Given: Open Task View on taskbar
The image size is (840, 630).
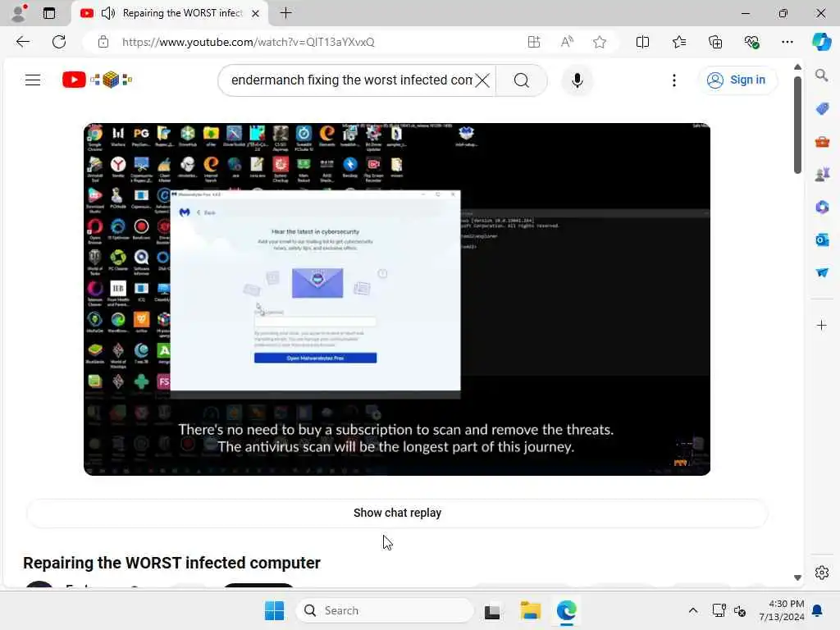Looking at the screenshot, I should tap(492, 610).
